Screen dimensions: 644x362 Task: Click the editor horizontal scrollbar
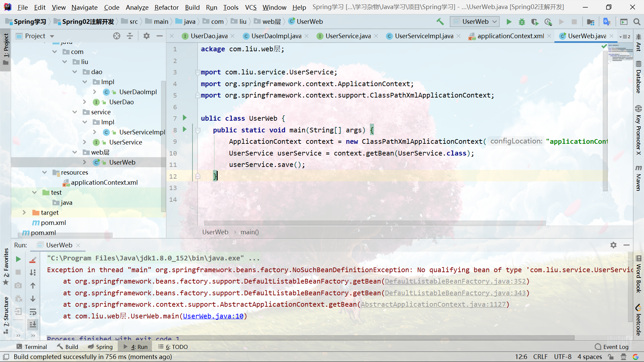375,223
